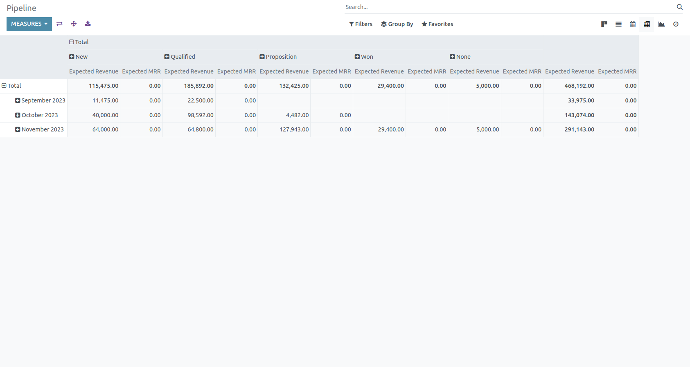
Task: Click November 2023 None Expected Revenue cell
Action: (x=474, y=129)
